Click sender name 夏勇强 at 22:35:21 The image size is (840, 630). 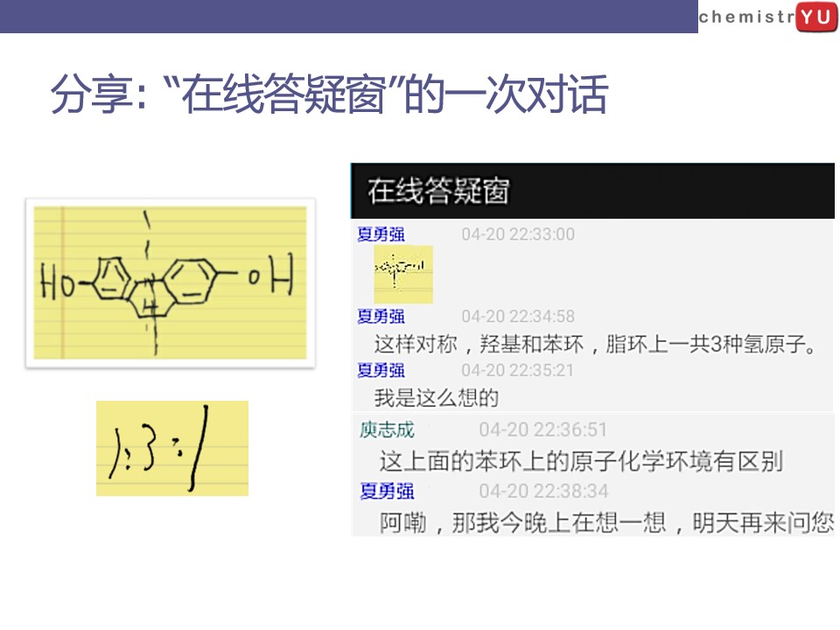pyautogui.click(x=381, y=370)
